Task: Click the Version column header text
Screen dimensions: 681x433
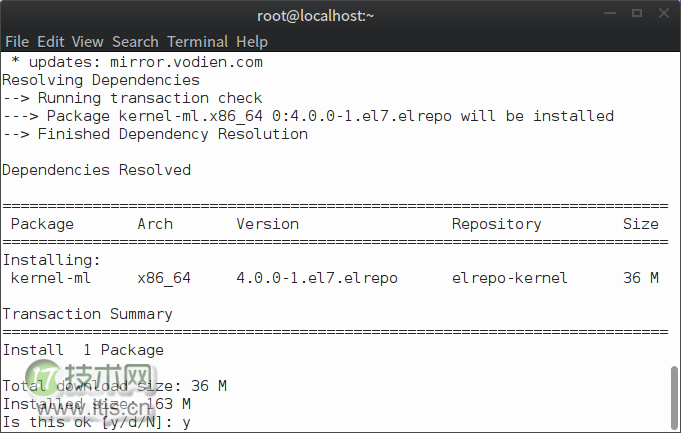Action: click(x=267, y=224)
